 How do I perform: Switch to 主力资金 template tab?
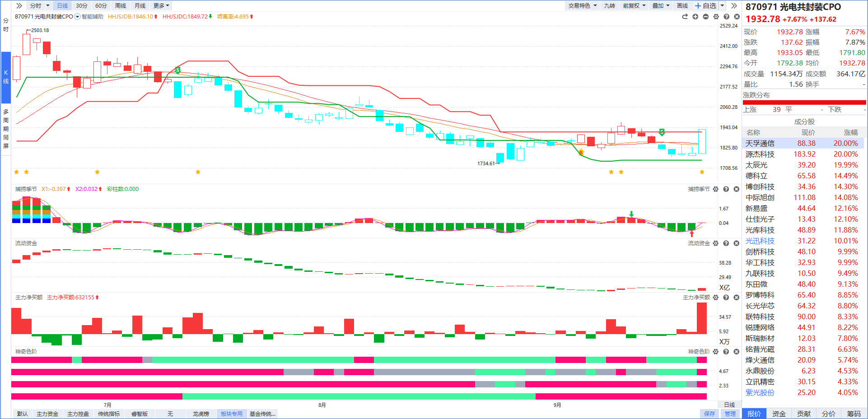tap(47, 414)
